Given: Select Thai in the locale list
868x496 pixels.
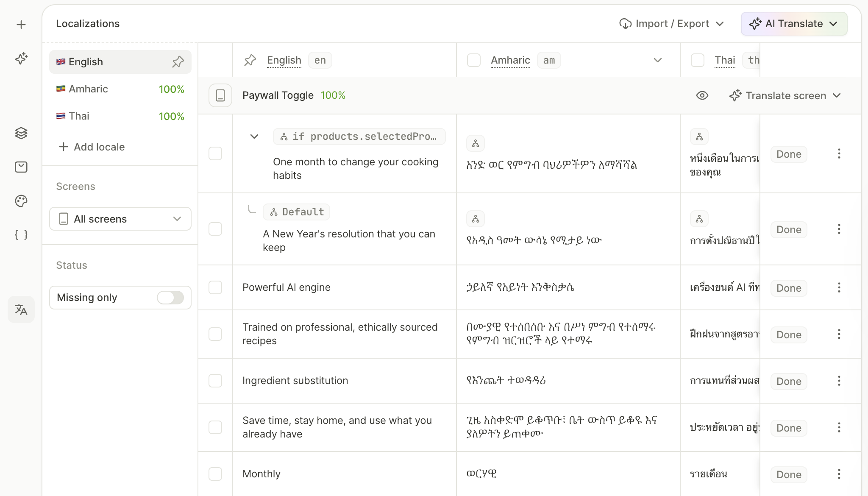Looking at the screenshot, I should pos(120,116).
